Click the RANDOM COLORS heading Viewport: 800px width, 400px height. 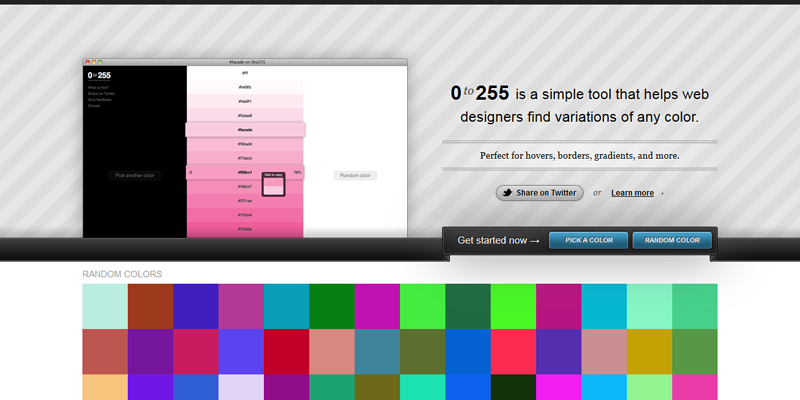122,274
